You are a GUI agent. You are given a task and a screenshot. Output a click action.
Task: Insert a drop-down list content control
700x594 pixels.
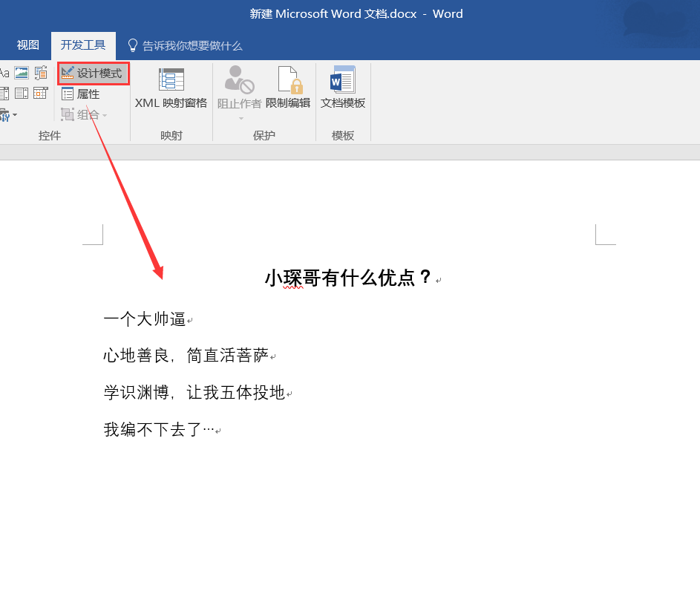22,94
